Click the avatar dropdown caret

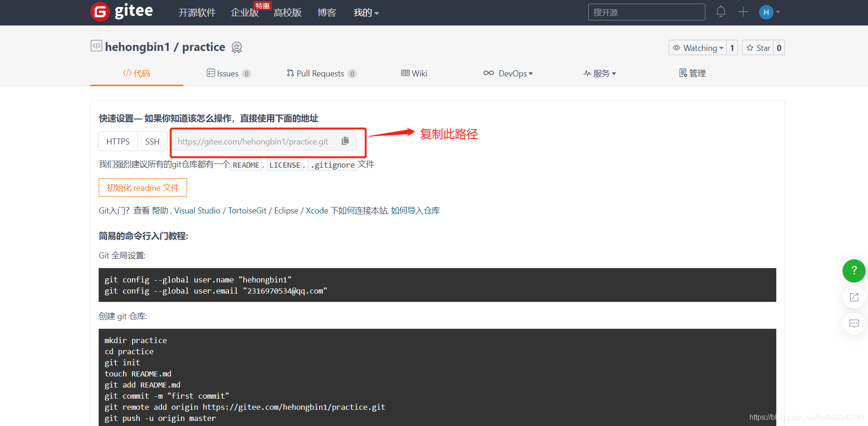click(778, 12)
